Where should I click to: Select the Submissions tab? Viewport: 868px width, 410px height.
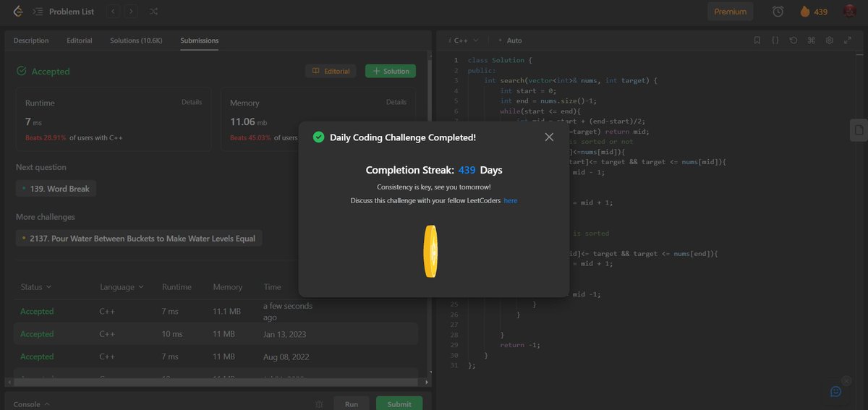point(200,40)
